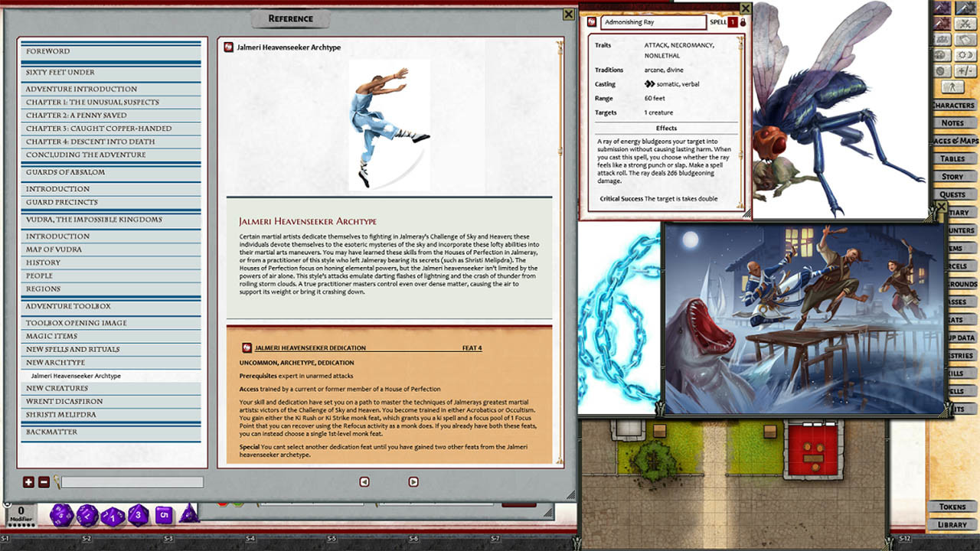Open the gear options icon in the sidebar
The width and height of the screenshot is (980, 551).
coord(941,70)
